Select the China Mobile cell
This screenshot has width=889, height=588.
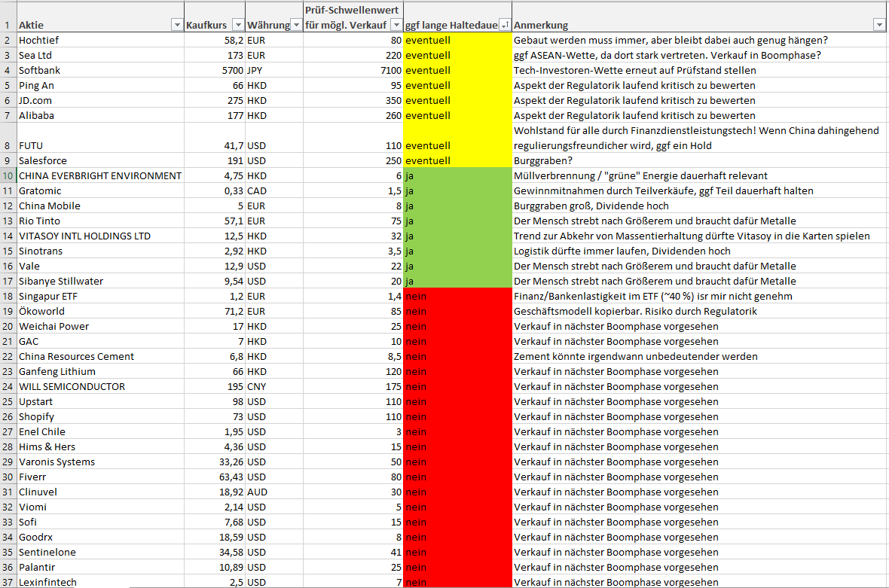click(x=100, y=206)
